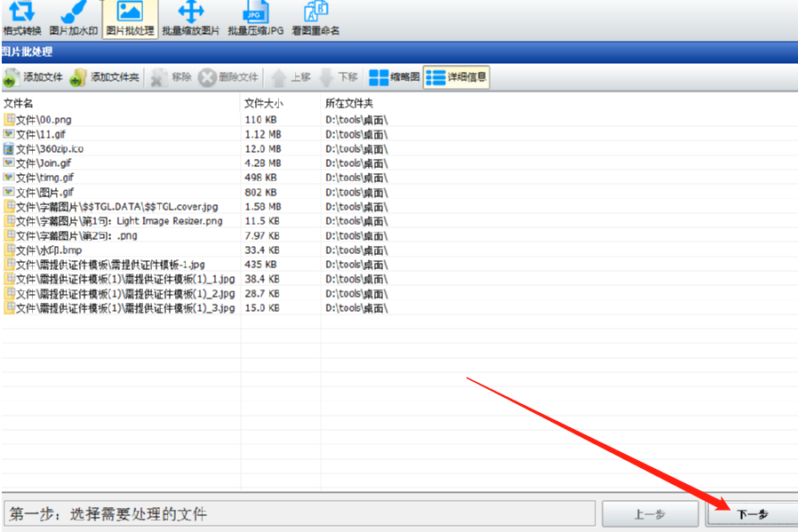Click the icon of 文件\水印.bmp

[9, 250]
